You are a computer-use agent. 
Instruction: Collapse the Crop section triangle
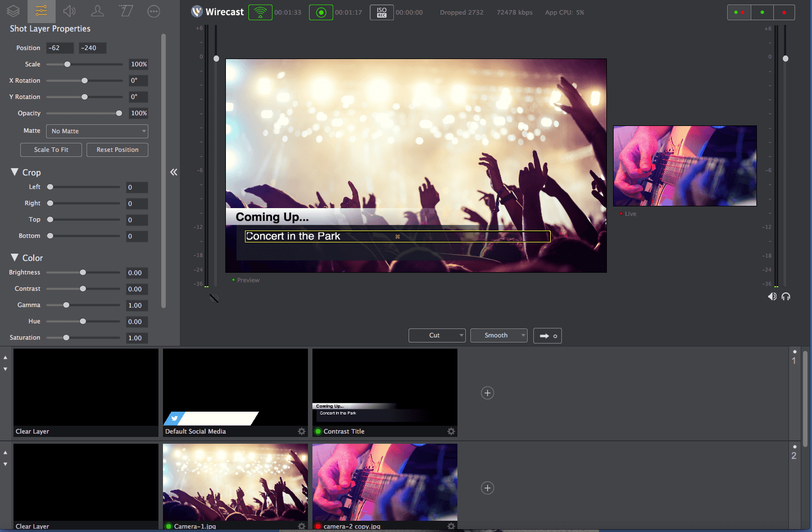[x=15, y=172]
